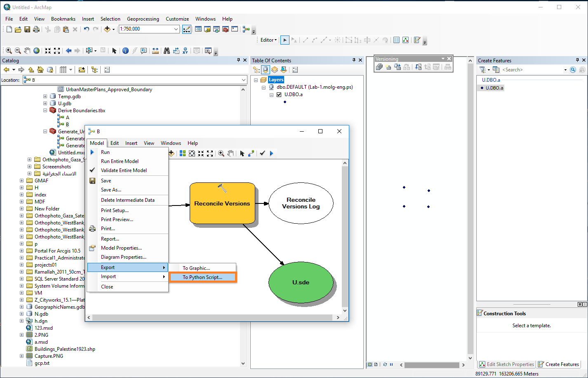This screenshot has width=588, height=378.
Task: Select the Find binoculars tool
Action: [x=167, y=51]
